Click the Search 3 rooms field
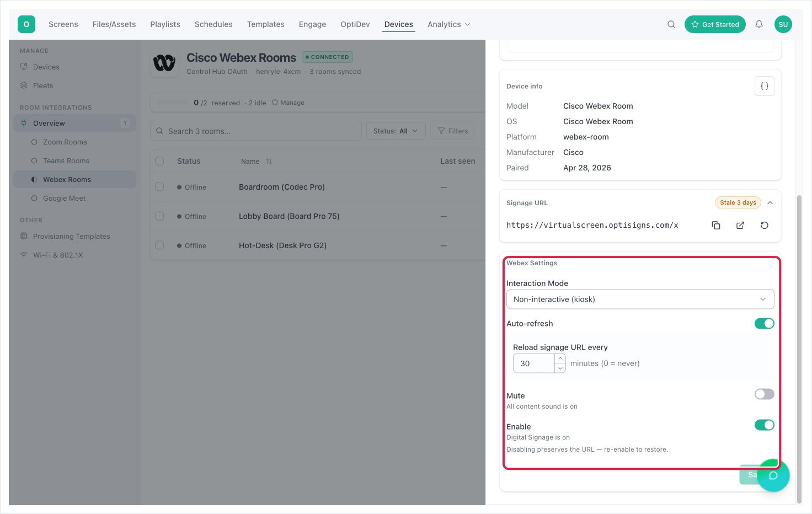The width and height of the screenshot is (812, 514). click(x=256, y=131)
